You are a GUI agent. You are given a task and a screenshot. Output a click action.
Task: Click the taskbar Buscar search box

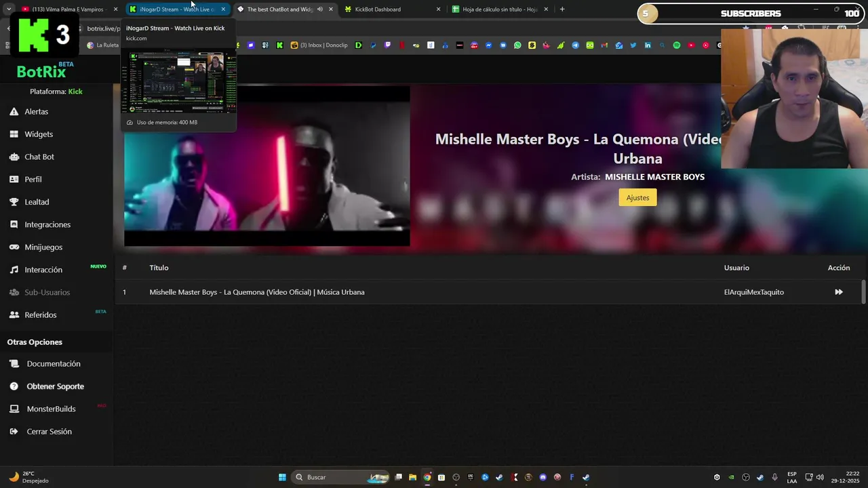[x=340, y=477]
